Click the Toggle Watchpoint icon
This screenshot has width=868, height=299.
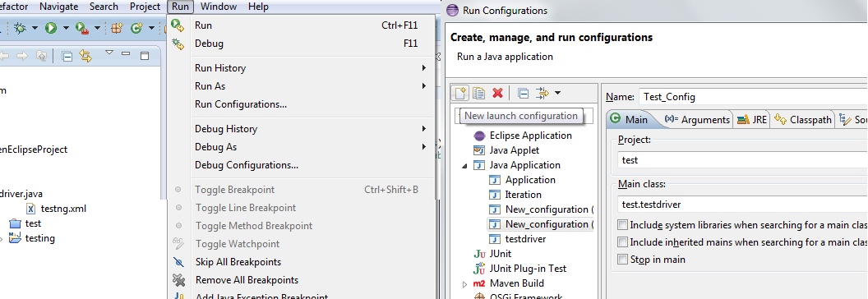click(x=178, y=243)
